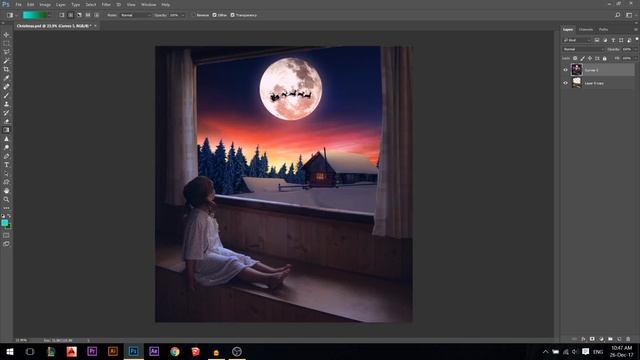
Task: Lock all with padlock icon
Action: point(604,58)
